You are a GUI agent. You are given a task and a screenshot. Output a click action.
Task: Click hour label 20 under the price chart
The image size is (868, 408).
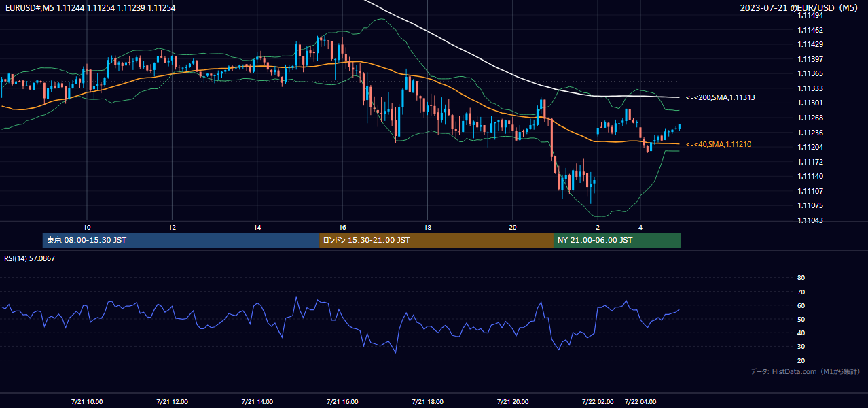[x=512, y=227]
